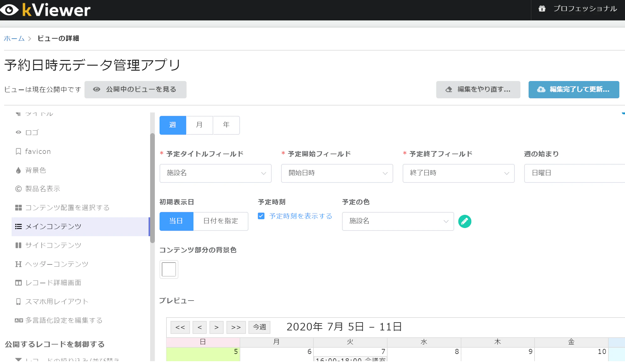This screenshot has height=364, width=625.
Task: Open スマホ用レイアウト phone icon item
Action: (19, 302)
